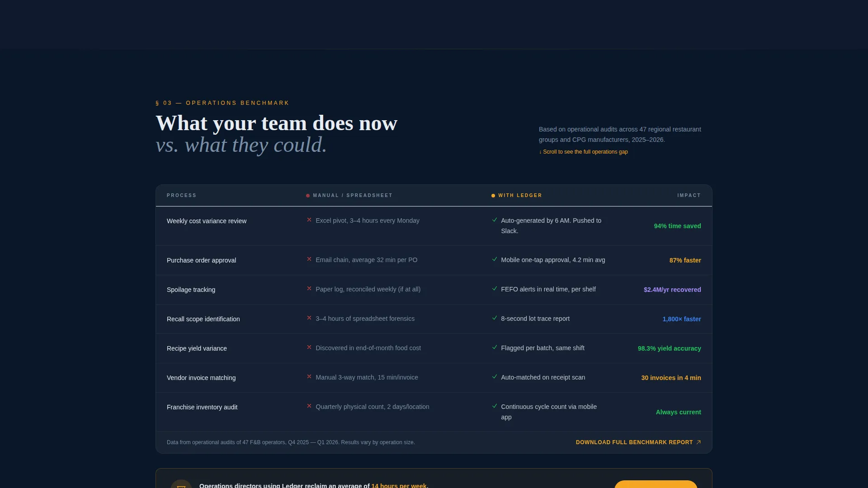Click the red X icon beside Manual 3-way match

[309, 377]
